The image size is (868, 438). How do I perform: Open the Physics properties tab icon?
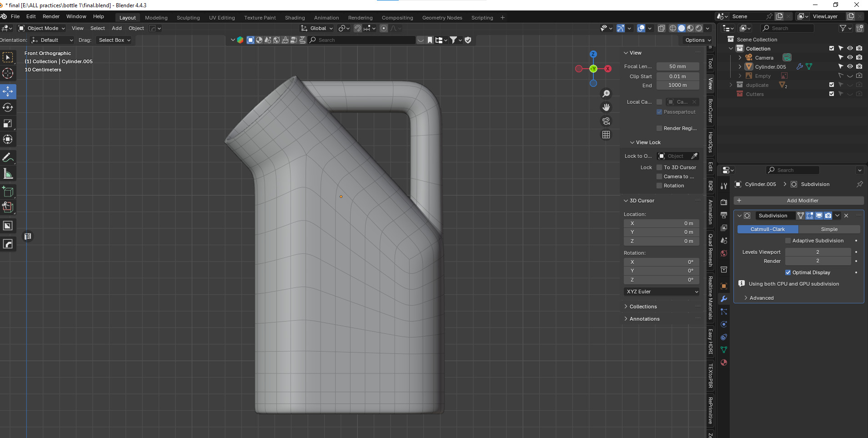(724, 324)
